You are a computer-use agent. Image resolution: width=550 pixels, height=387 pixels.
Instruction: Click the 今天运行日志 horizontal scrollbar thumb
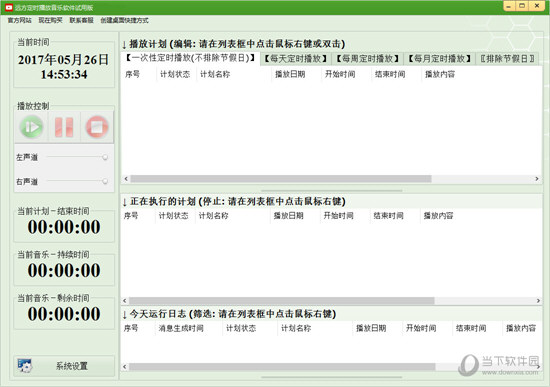point(282,367)
